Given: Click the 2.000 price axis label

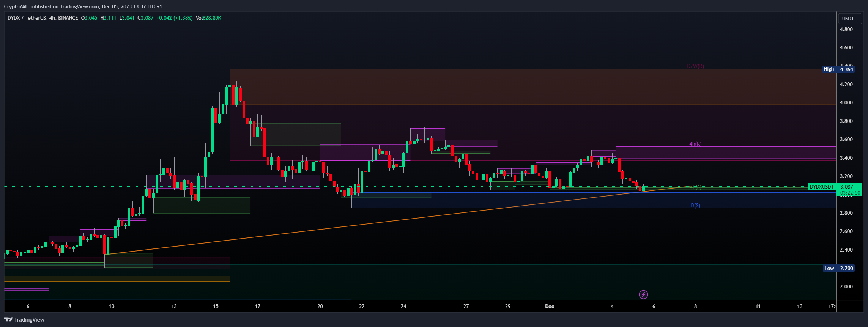Looking at the screenshot, I should coord(846,286).
